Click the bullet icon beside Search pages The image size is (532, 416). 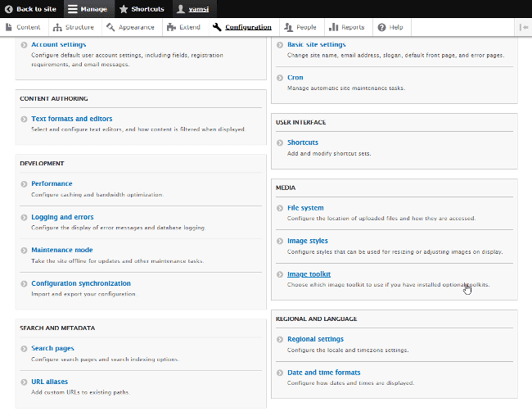[x=24, y=349]
